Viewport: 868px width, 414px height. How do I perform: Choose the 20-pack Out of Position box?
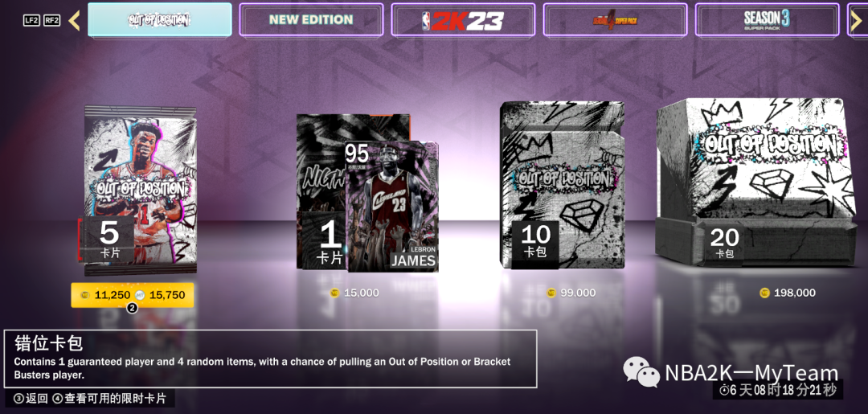click(x=756, y=182)
